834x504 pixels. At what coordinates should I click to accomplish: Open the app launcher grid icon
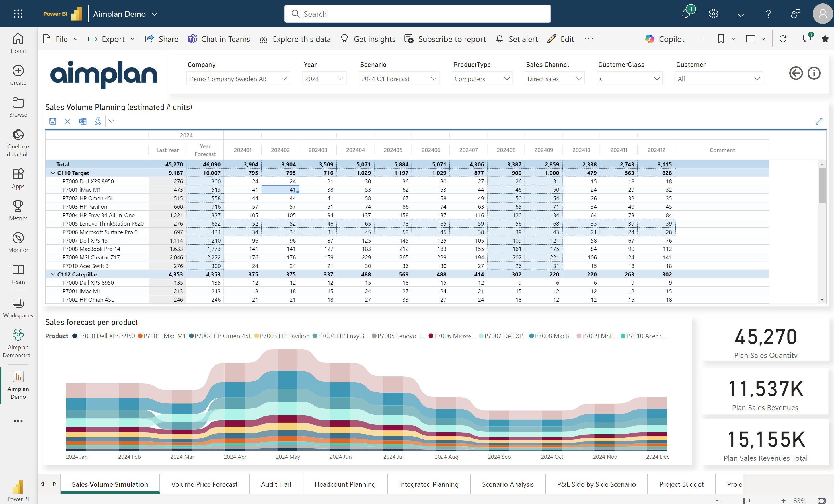(x=18, y=14)
